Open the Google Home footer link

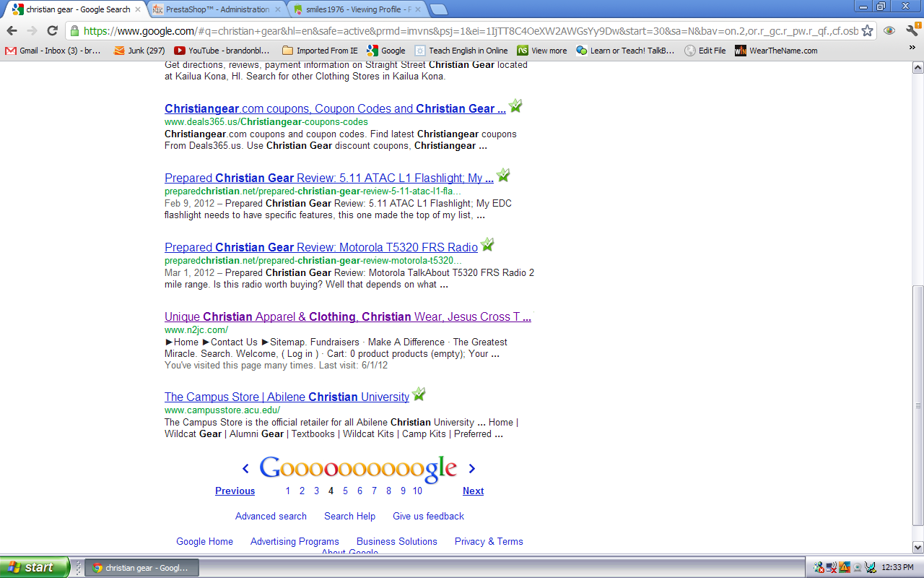pos(205,542)
